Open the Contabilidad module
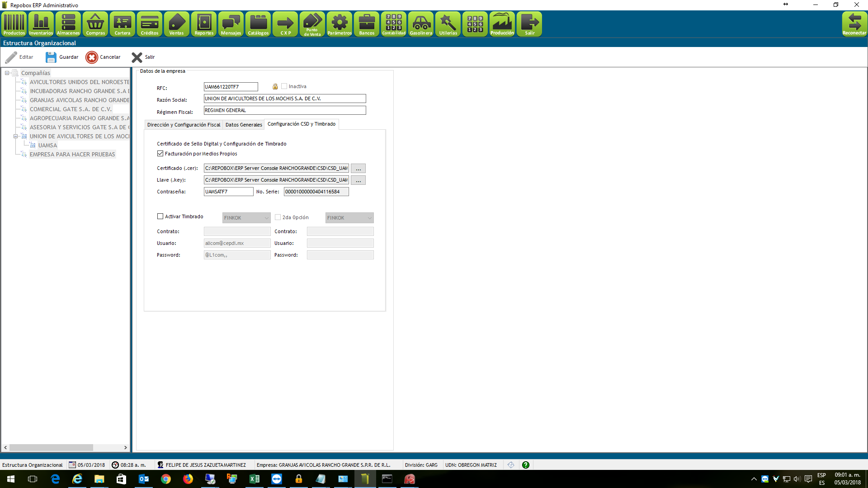The width and height of the screenshot is (868, 488). 394,24
